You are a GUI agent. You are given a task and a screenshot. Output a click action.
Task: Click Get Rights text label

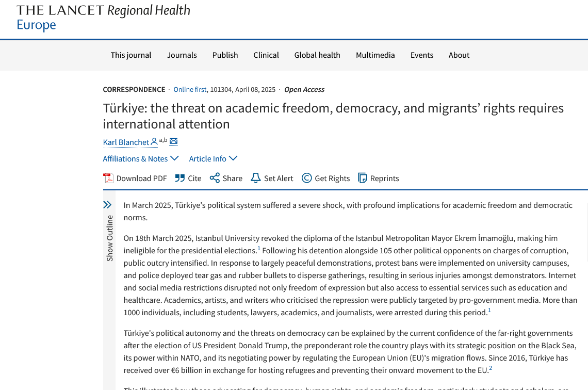[332, 178]
